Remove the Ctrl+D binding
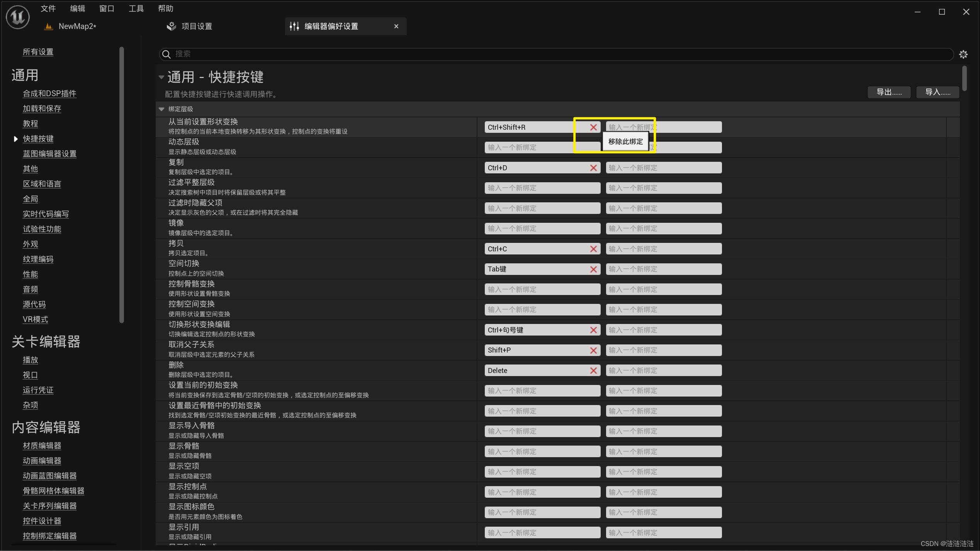The image size is (980, 551). (593, 168)
